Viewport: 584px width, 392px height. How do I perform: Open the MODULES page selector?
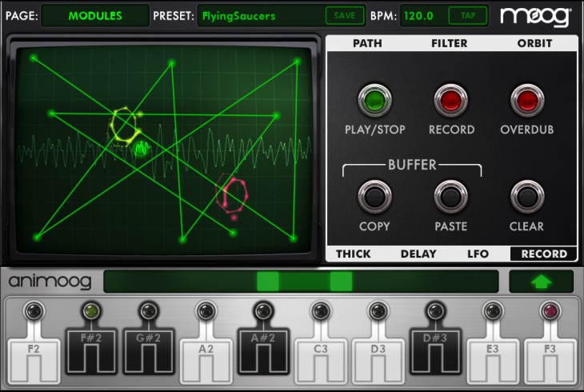[x=95, y=16]
